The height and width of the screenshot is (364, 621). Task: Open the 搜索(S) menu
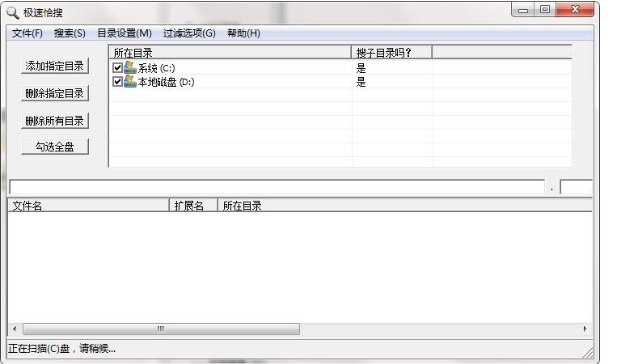pyautogui.click(x=70, y=33)
